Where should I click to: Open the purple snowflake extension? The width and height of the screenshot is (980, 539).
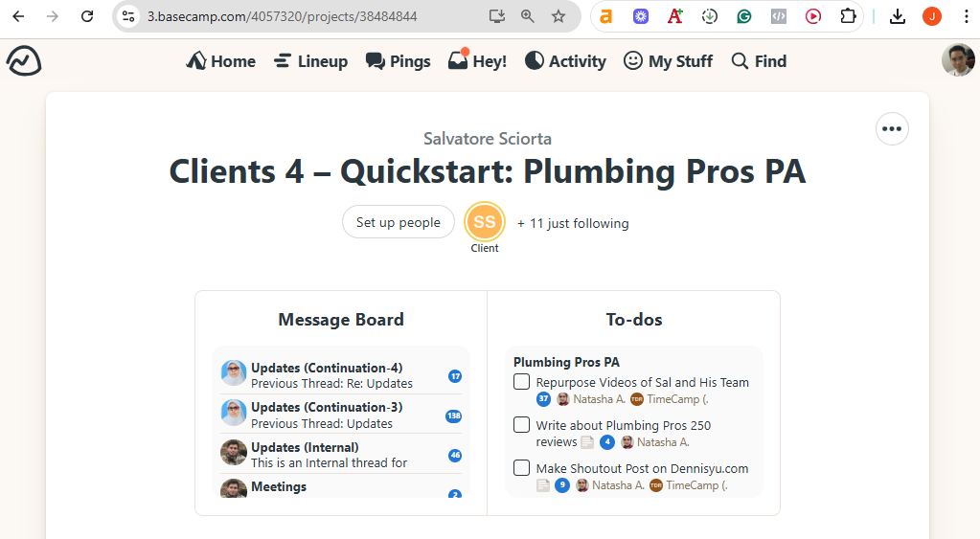pyautogui.click(x=641, y=16)
